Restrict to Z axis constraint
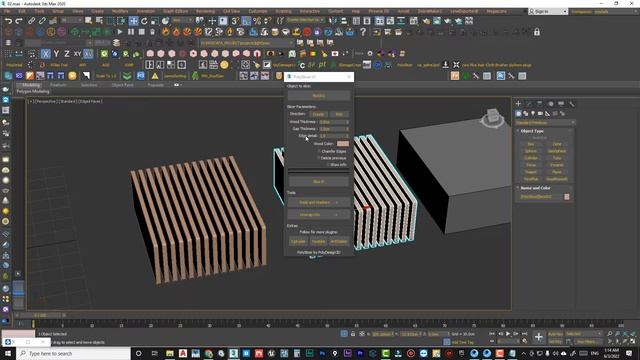 pyautogui.click(x=67, y=54)
